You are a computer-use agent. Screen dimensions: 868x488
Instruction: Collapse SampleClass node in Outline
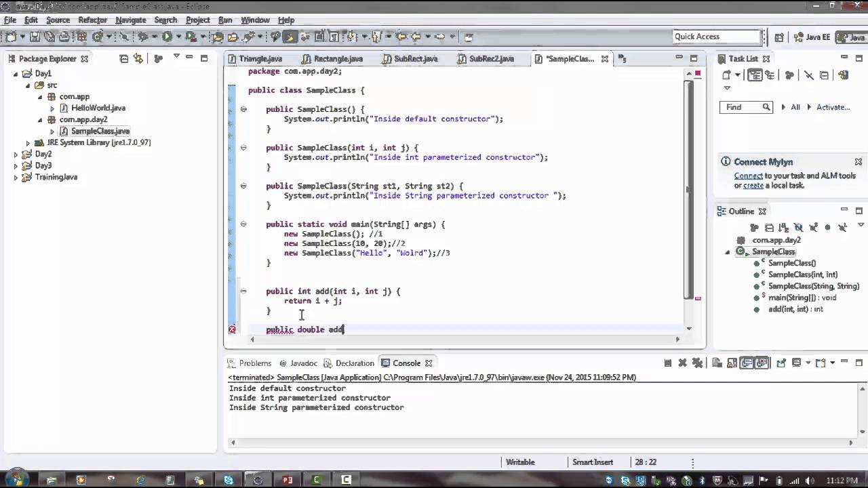point(728,252)
